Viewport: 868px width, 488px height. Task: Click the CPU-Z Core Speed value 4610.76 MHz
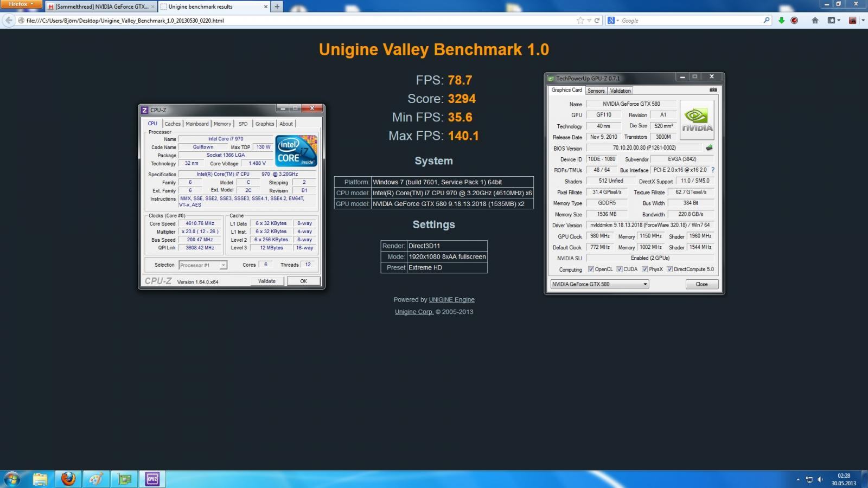[x=200, y=223]
